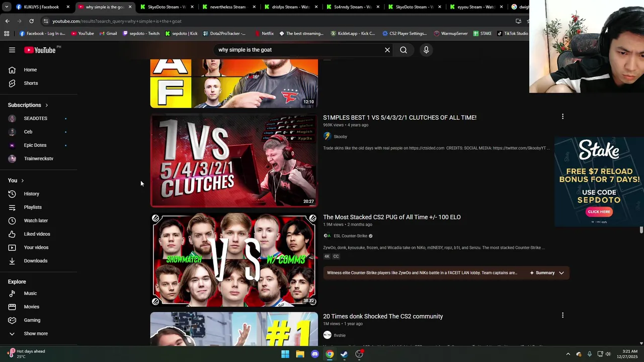Open the ESL Counter-Strike channel avatar

click(327, 236)
